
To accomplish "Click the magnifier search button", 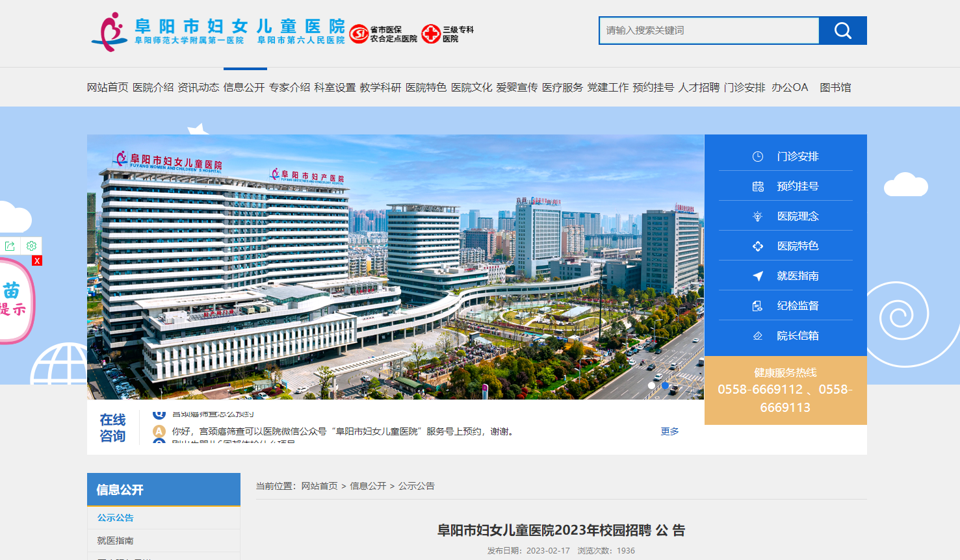I will coord(842,31).
